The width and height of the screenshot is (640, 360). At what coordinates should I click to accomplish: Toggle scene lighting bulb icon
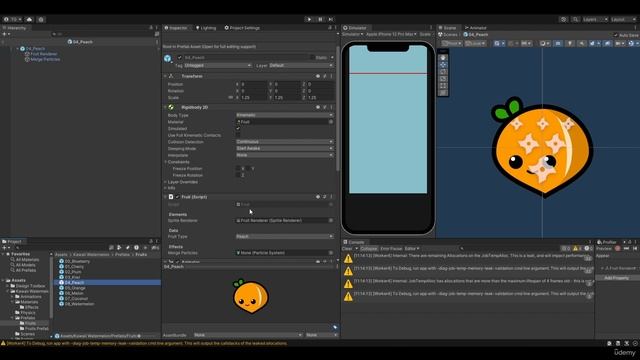570,43
